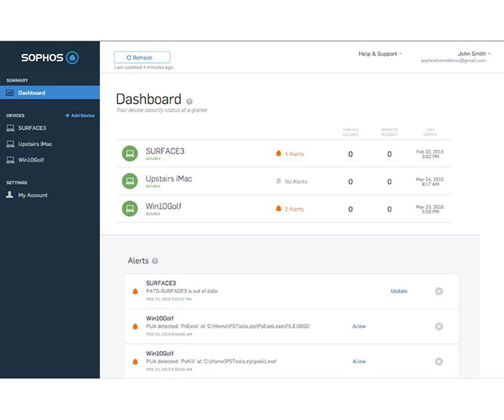Select Win10Golf in the sidebar
Viewport: 504px width, 420px height.
(31, 160)
